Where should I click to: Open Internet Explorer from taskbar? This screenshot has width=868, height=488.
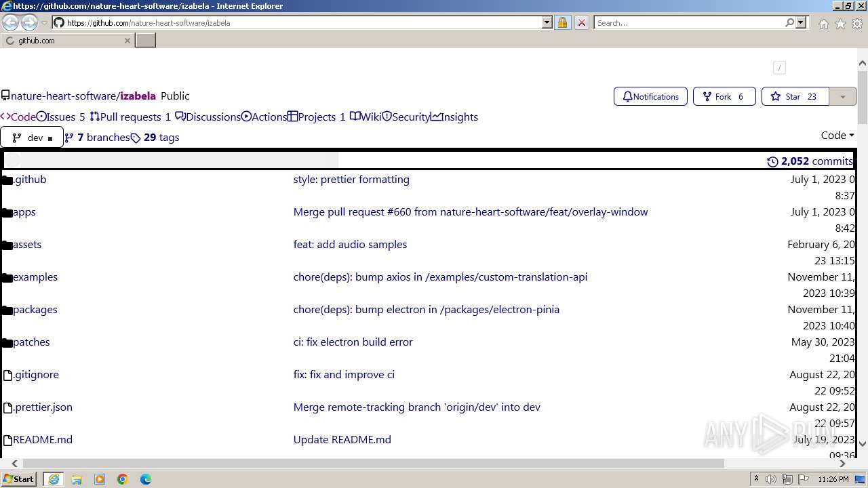53,479
